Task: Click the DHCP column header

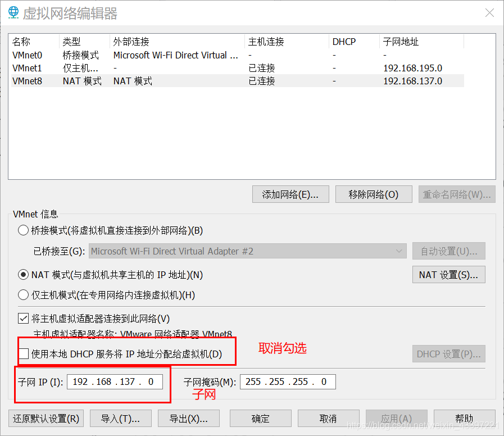Action: pos(355,42)
